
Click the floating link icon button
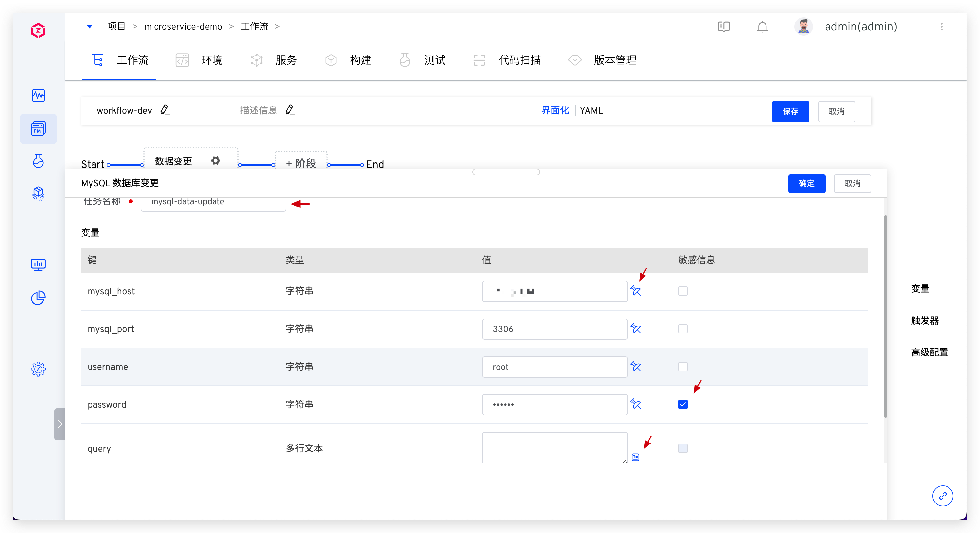(942, 496)
